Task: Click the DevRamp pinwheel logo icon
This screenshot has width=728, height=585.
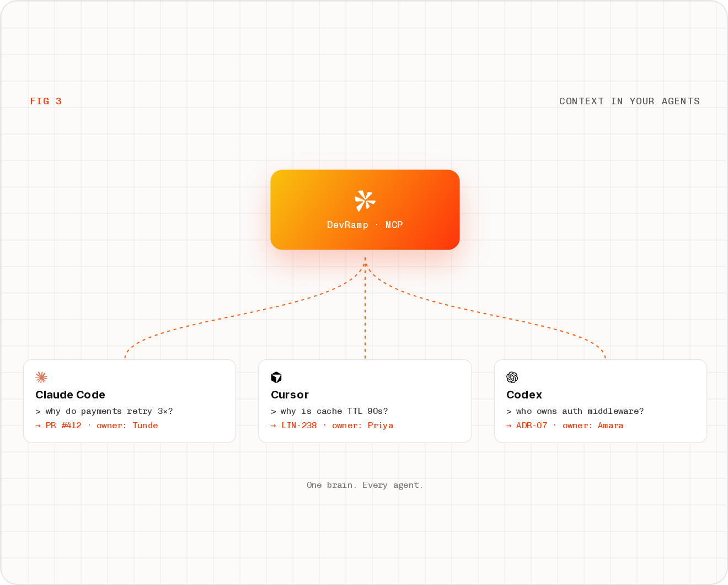Action: 365,201
